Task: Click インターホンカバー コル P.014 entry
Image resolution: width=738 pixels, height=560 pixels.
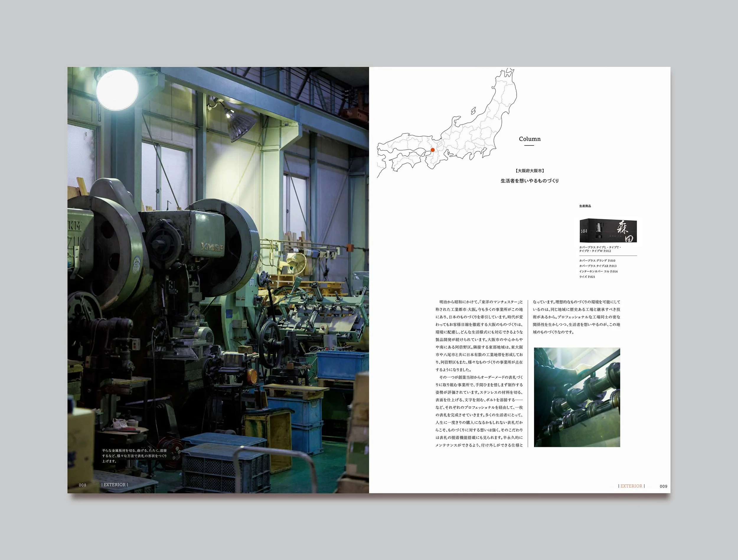Action: (x=598, y=271)
